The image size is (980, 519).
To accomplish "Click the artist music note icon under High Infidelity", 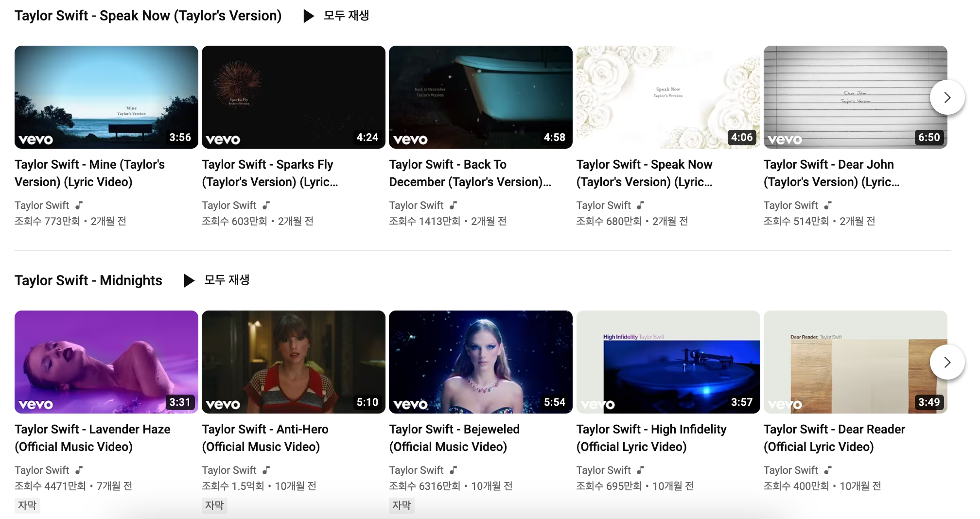I will [x=640, y=470].
